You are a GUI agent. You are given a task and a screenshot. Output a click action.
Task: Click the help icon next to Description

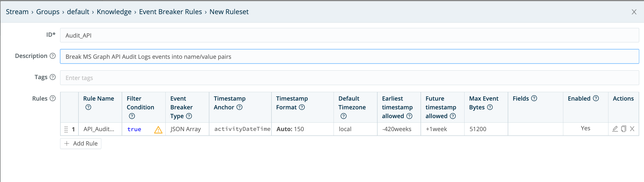tap(52, 56)
